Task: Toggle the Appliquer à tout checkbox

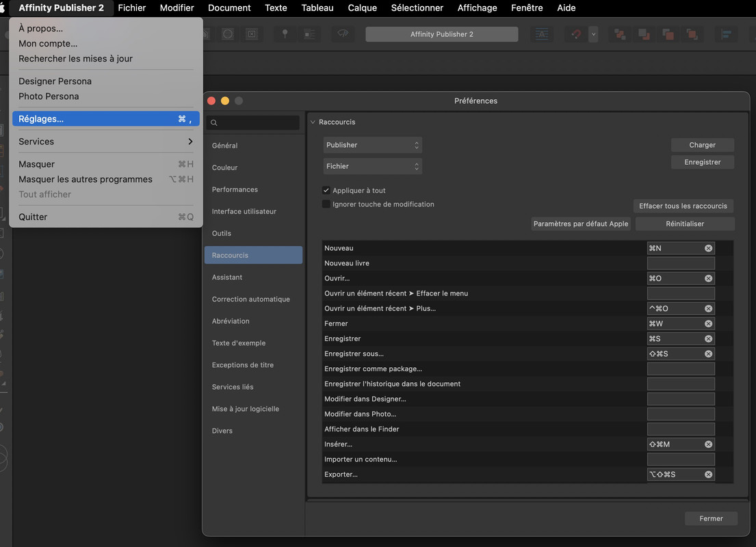Action: 326,190
